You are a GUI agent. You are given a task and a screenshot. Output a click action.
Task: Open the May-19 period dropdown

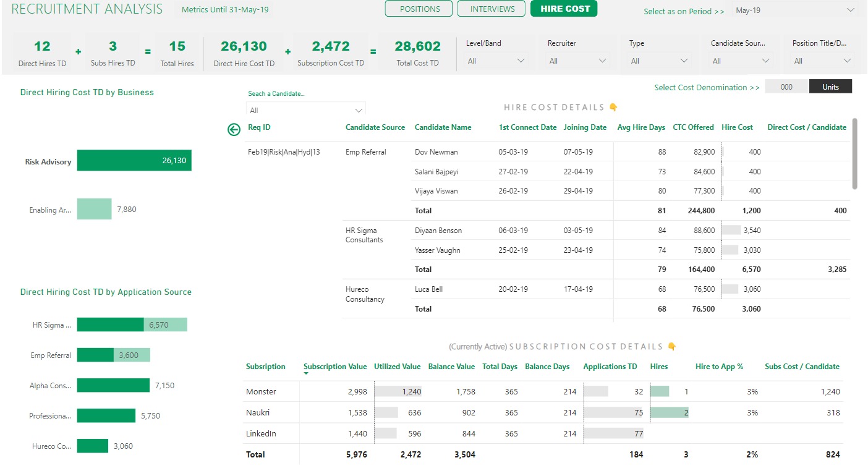(795, 11)
